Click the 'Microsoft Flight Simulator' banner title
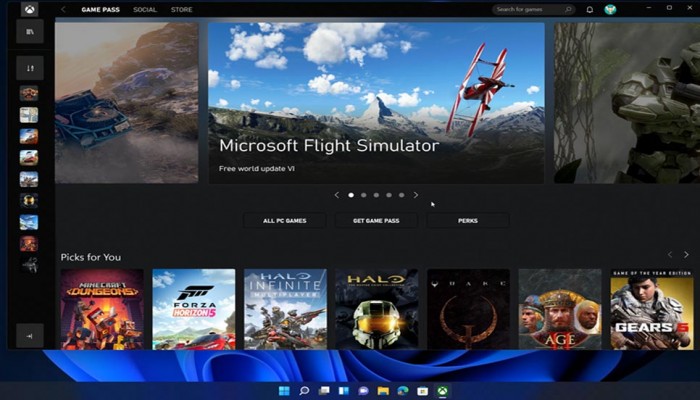Image resolution: width=700 pixels, height=400 pixels. point(329,146)
